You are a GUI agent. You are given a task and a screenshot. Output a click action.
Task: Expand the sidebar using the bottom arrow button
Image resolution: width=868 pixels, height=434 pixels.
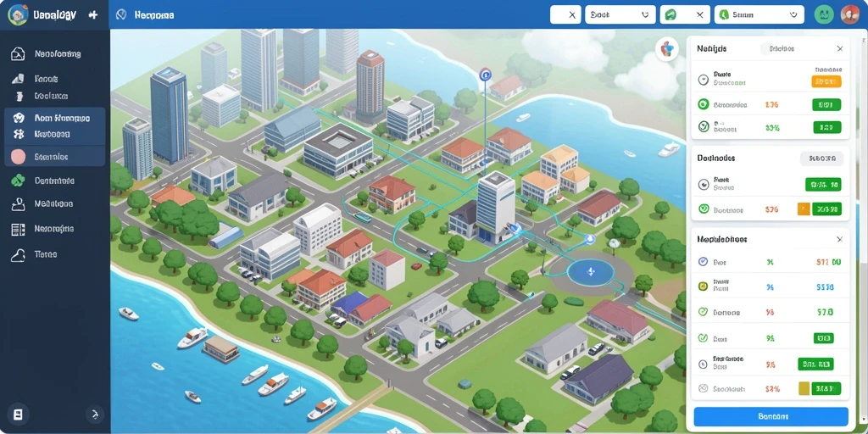coord(95,414)
